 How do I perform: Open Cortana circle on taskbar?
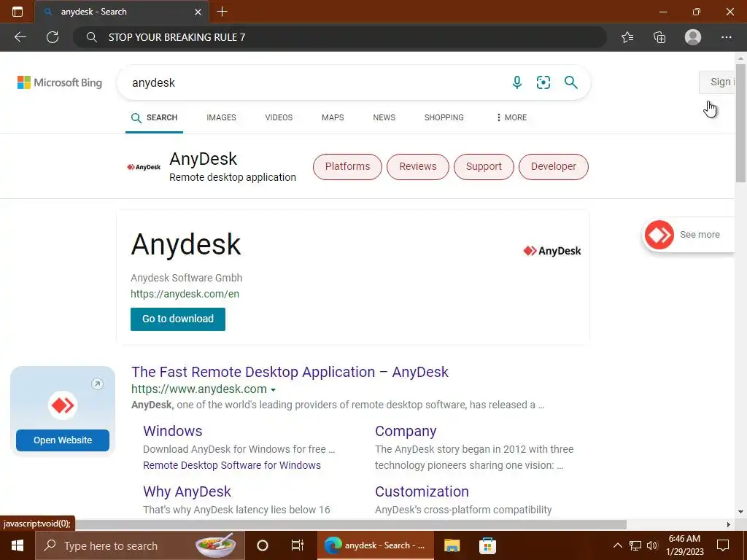(263, 545)
